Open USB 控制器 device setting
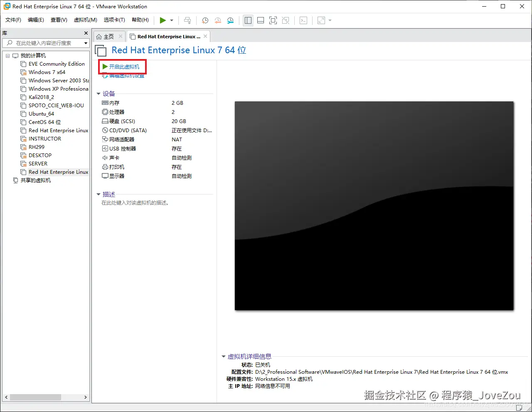Screen dimensions: 532x412 (x=123, y=148)
